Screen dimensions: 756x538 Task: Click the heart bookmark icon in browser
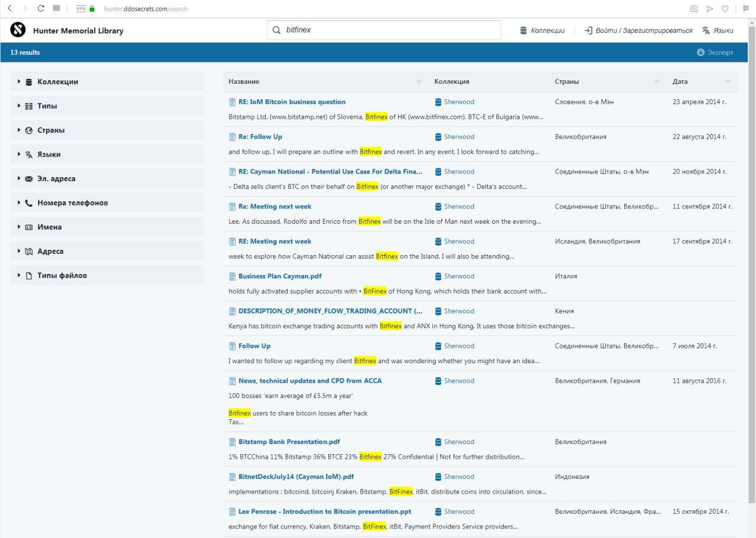tap(725, 8)
